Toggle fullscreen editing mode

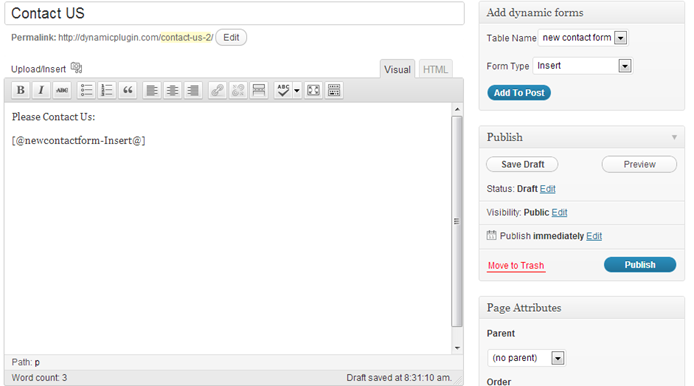(x=313, y=90)
